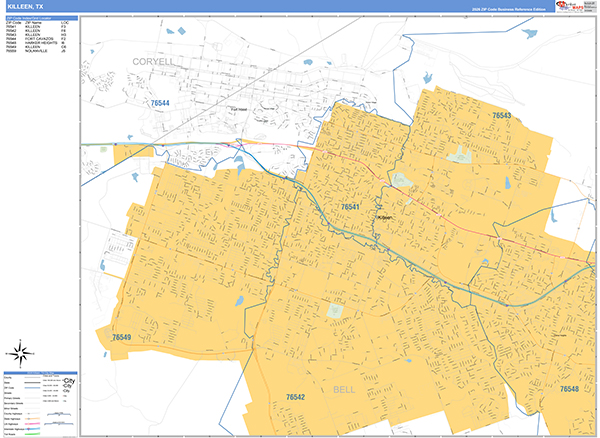
Task: Click the blue map legend title bar
Action: point(41,373)
